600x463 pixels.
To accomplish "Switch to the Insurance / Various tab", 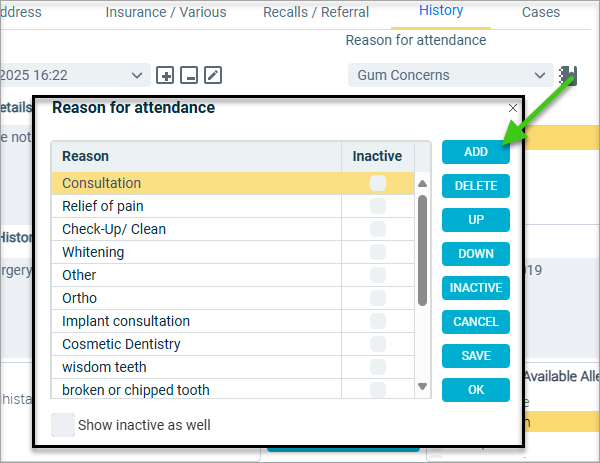I will [166, 12].
